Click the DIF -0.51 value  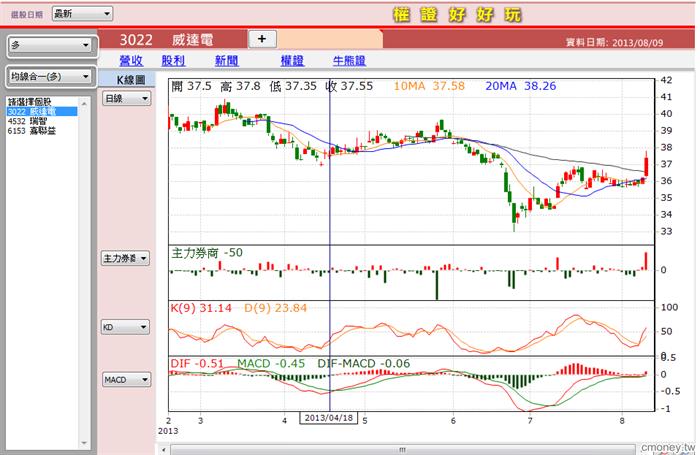coord(197,363)
